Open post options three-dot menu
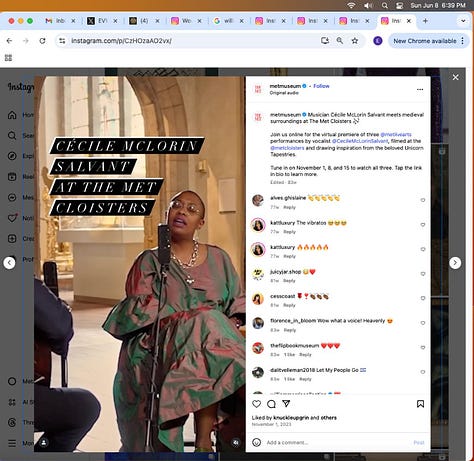474x461 pixels. pos(420,89)
